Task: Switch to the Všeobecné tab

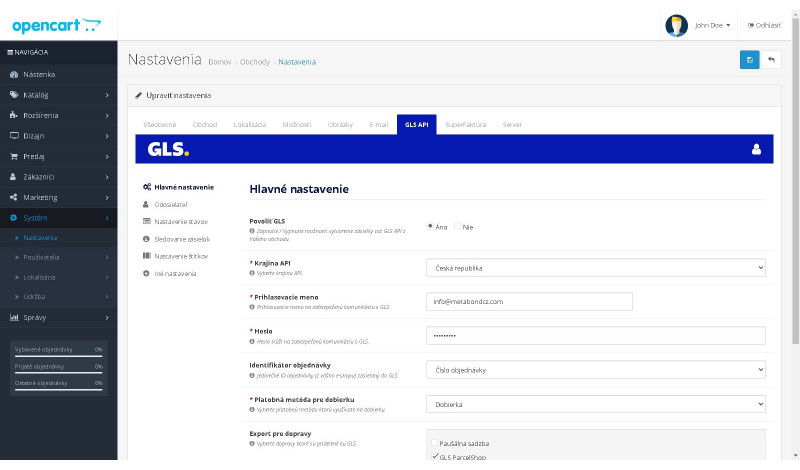Action: (x=160, y=125)
